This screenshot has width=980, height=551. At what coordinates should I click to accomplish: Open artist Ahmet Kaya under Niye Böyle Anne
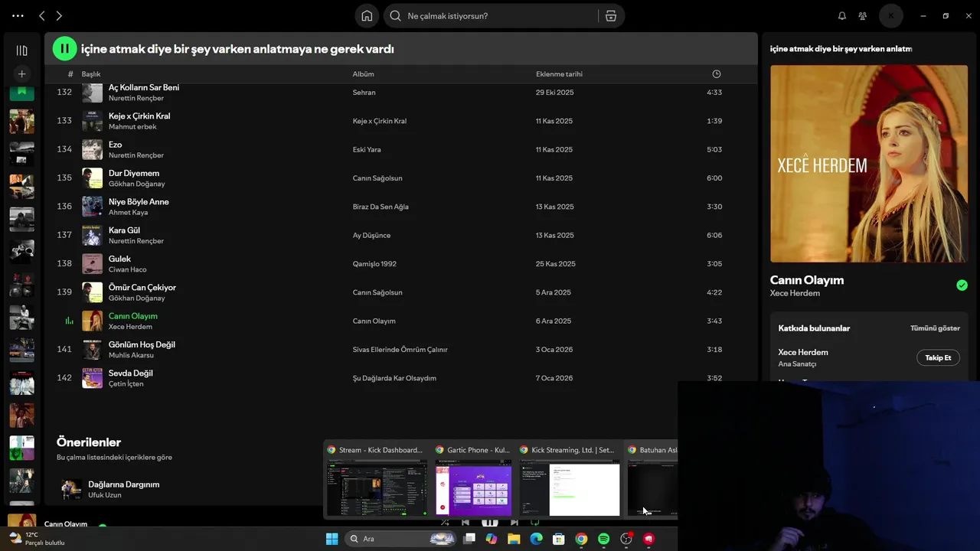128,213
